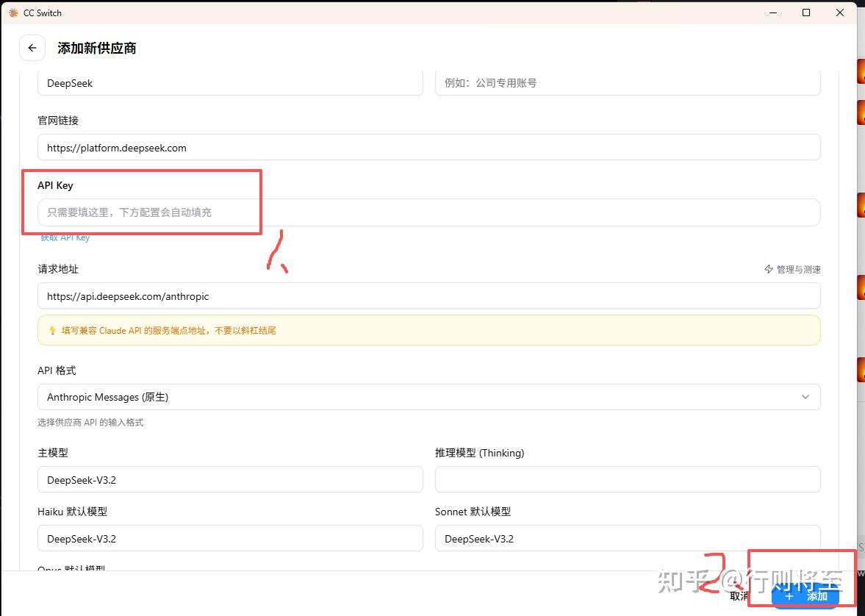
Task: Click the lightbulb icon in the yellow hint
Action: [x=52, y=331]
